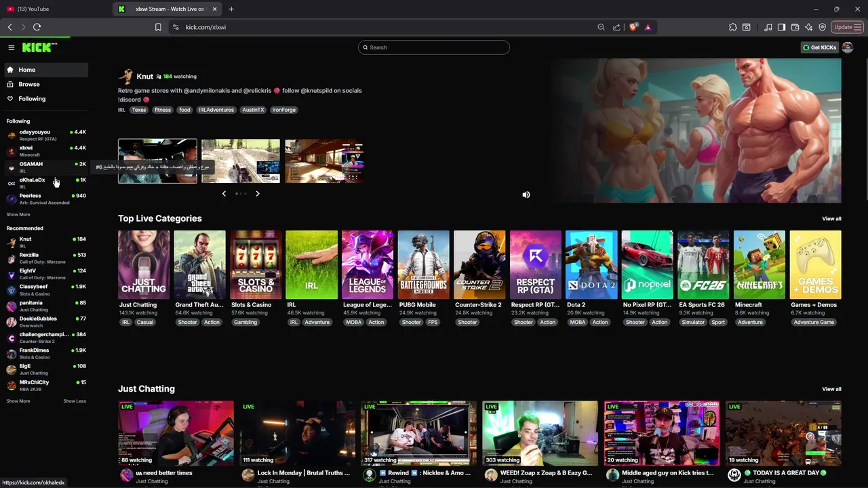Open FrankDimes recommended channel
868x488 pixels.
click(x=46, y=353)
